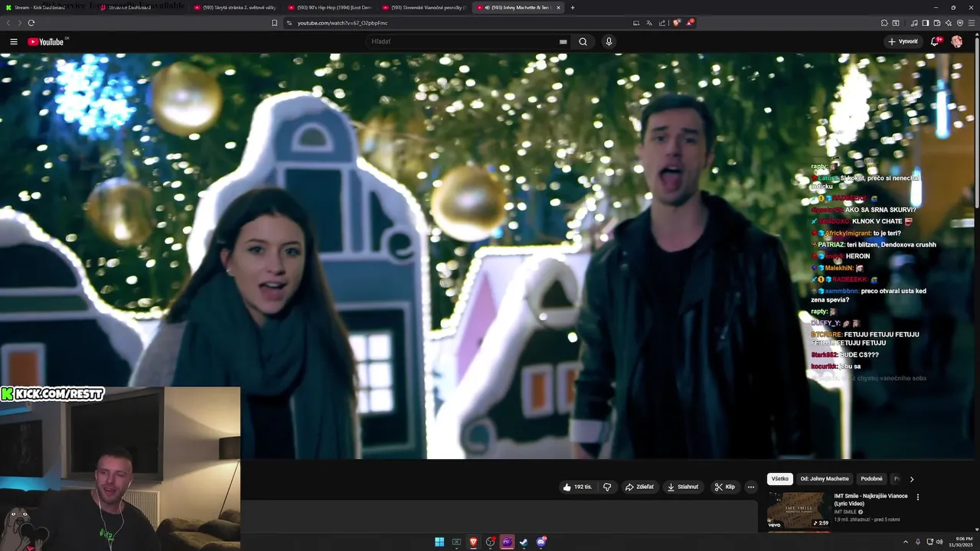Open Brave browser in taskbar
This screenshot has width=980, height=551.
(473, 542)
